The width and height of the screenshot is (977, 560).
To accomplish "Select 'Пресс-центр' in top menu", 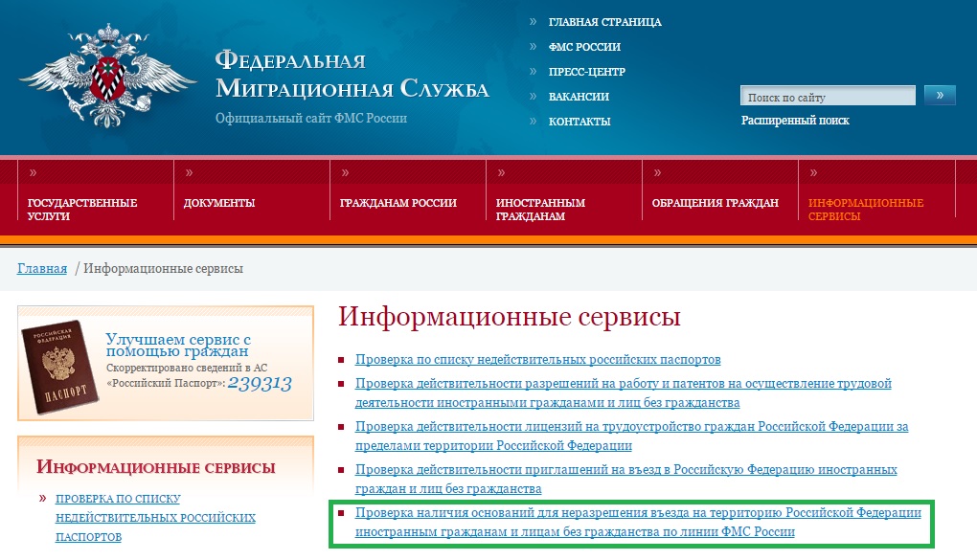I will pos(586,72).
